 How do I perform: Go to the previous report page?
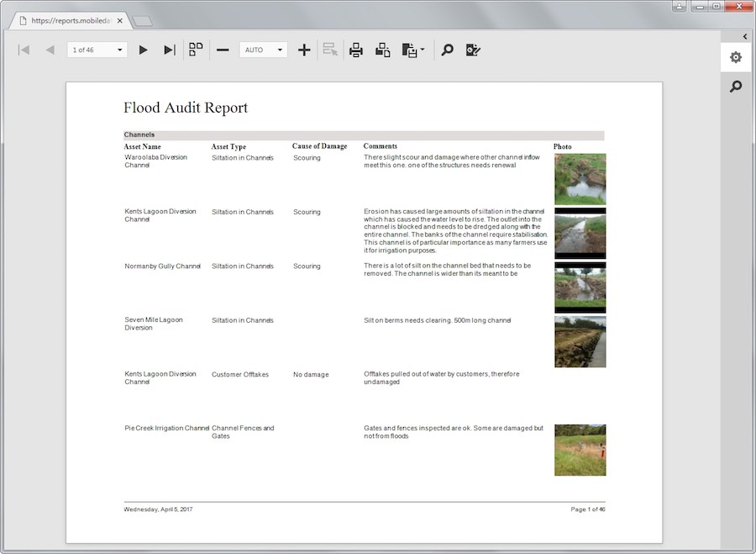pyautogui.click(x=50, y=50)
